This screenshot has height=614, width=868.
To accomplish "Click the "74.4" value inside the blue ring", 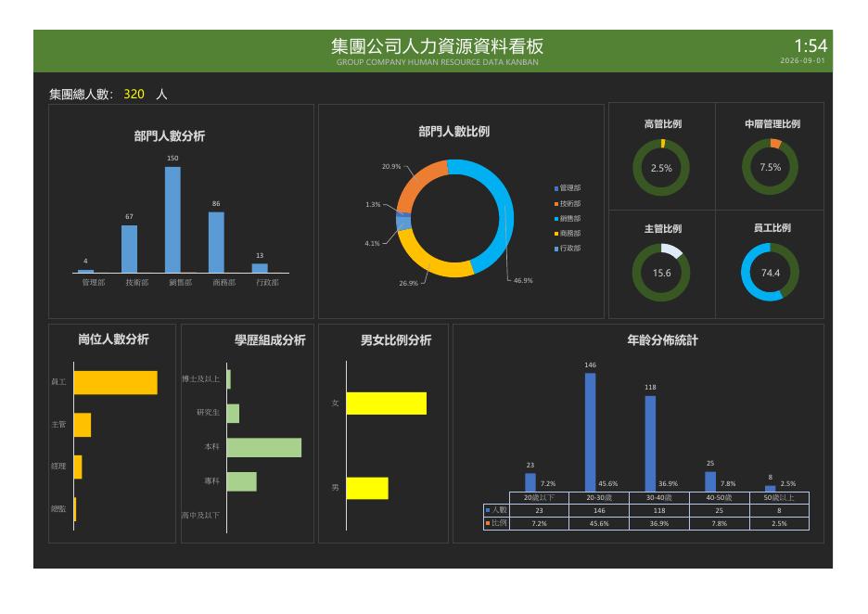I will pyautogui.click(x=771, y=273).
